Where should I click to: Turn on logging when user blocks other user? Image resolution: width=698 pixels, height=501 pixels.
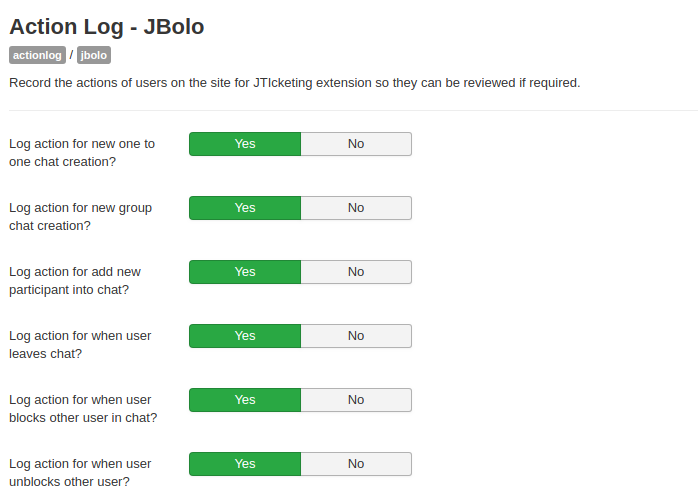click(x=245, y=400)
